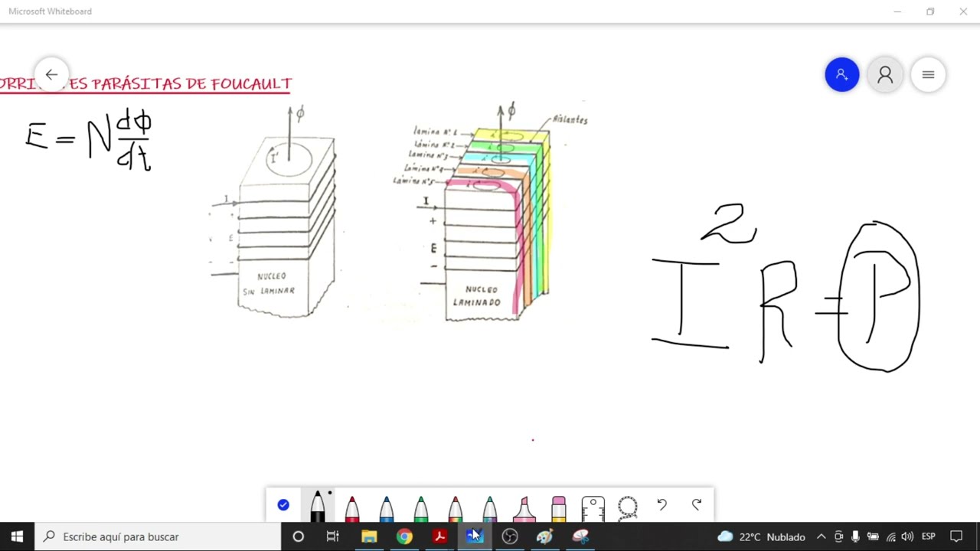Click the taskbar search field
980x551 pixels.
(158, 536)
